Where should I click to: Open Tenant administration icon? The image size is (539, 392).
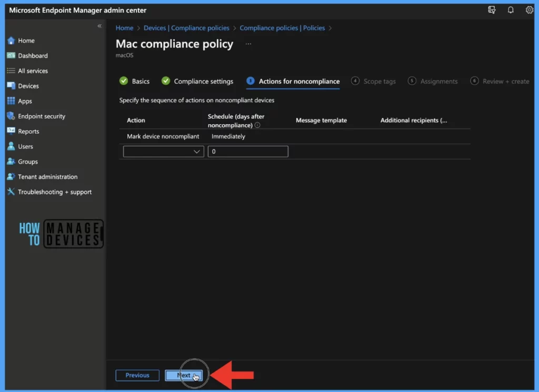click(x=11, y=176)
